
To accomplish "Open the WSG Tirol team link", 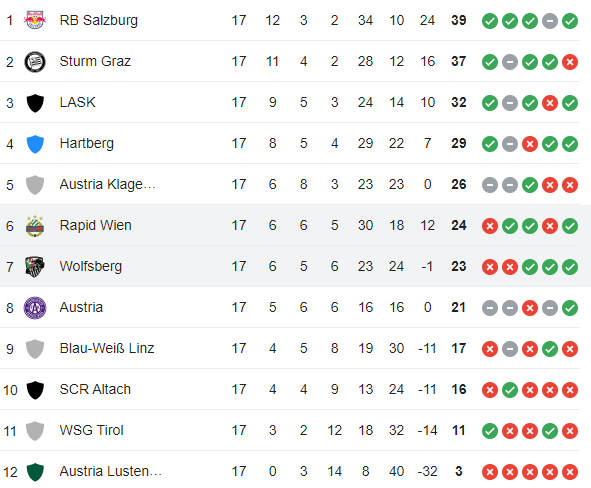I will tap(92, 430).
